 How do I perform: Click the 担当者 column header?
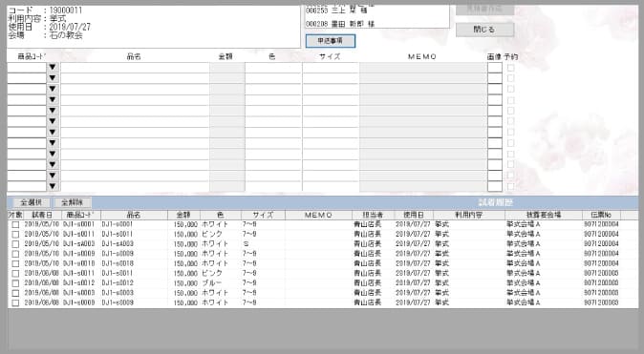point(373,215)
